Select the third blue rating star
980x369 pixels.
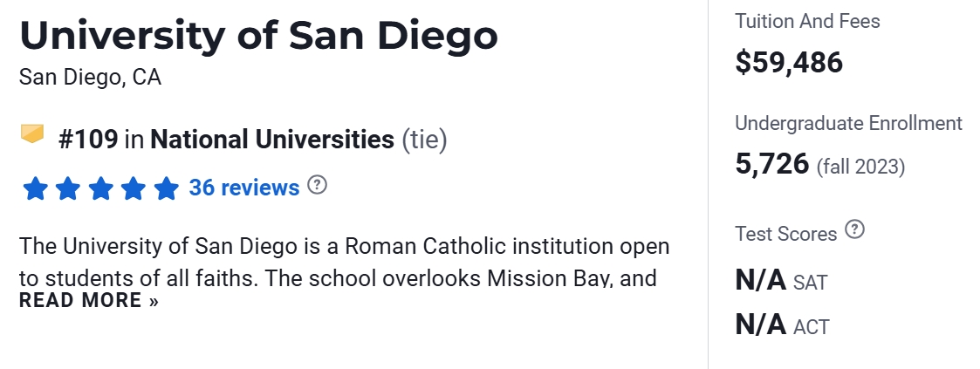pos(100,188)
